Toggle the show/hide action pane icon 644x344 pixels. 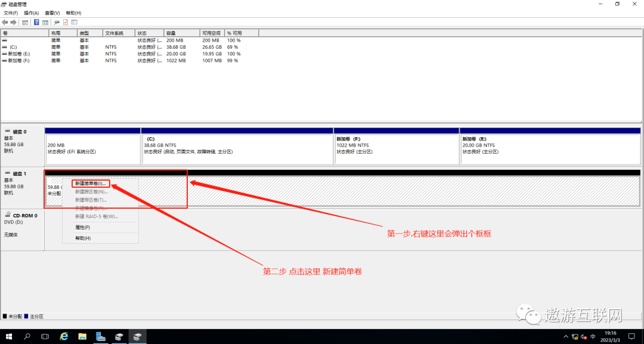point(45,22)
